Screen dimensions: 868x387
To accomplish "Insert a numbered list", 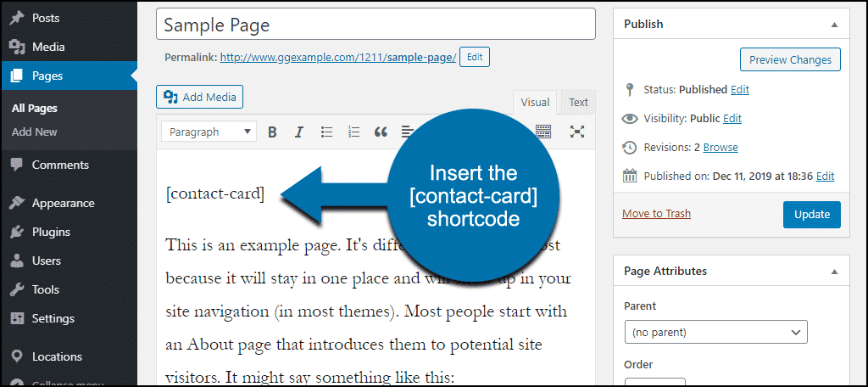I will pyautogui.click(x=353, y=132).
